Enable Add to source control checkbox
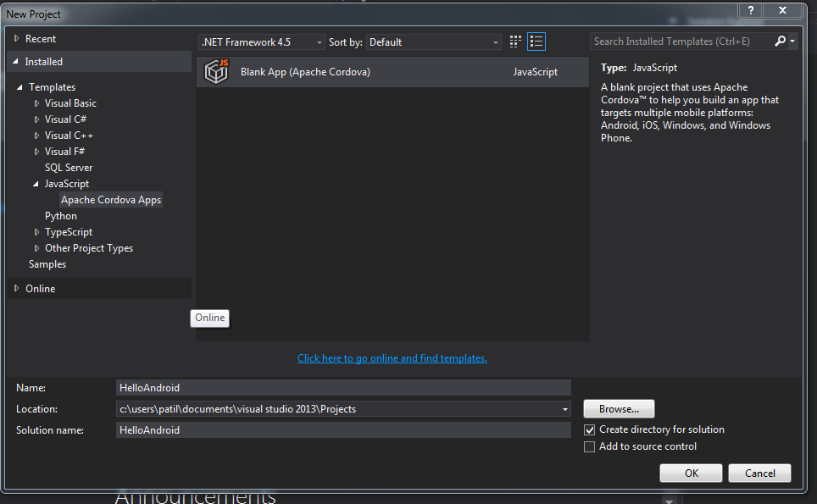The height and width of the screenshot is (504, 817). [589, 446]
